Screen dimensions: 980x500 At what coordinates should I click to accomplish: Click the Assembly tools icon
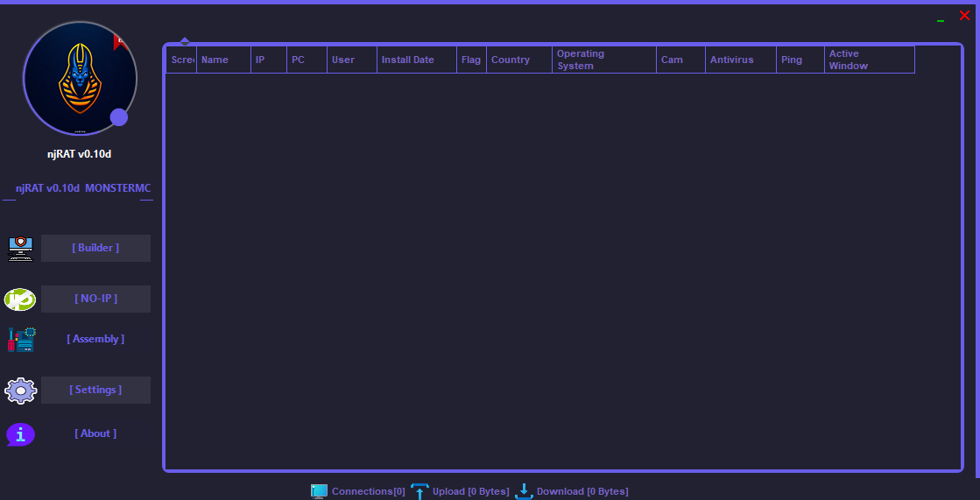pos(21,340)
